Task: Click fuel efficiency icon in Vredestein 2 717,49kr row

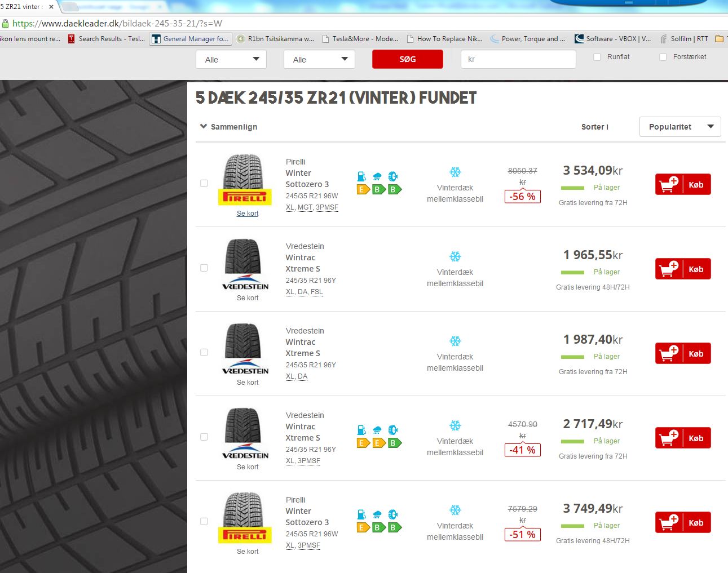Action: coord(361,430)
